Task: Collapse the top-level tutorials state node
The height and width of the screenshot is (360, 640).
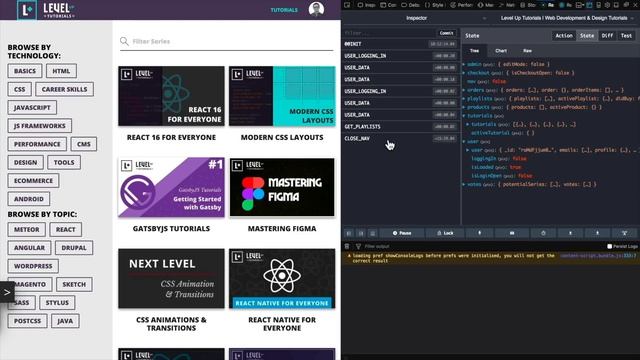Action: click(x=464, y=116)
